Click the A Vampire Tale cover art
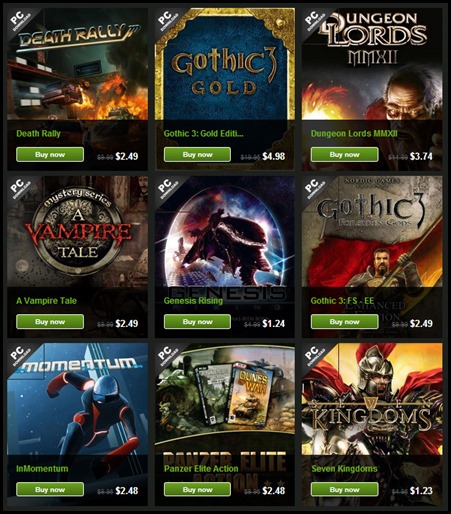This screenshot has width=451, height=514. click(78, 232)
